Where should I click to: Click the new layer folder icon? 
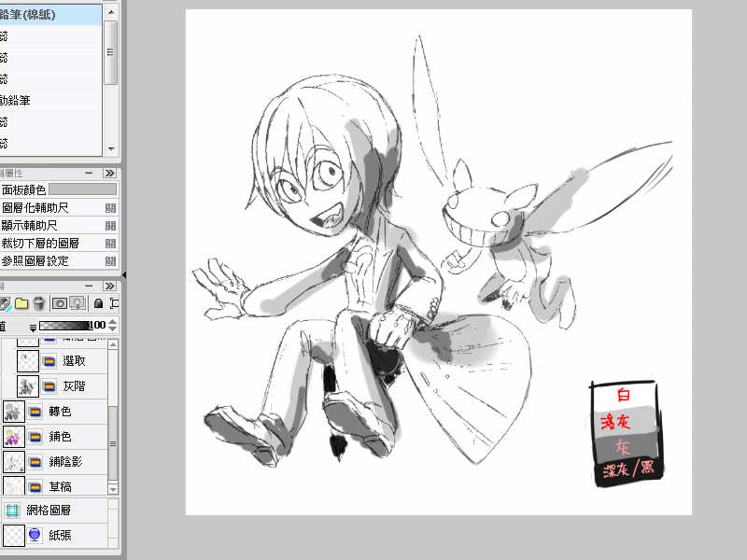point(21,303)
